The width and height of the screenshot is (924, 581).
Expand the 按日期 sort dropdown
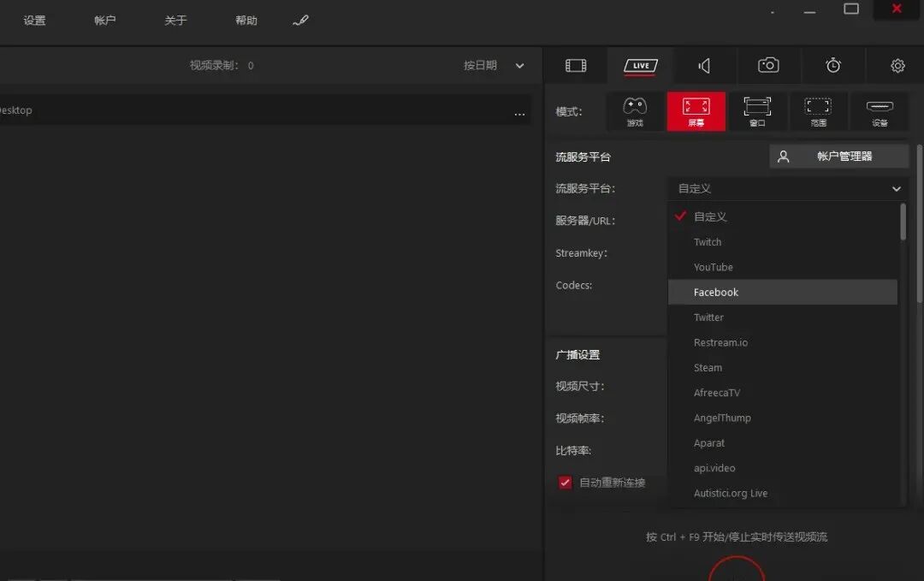494,65
